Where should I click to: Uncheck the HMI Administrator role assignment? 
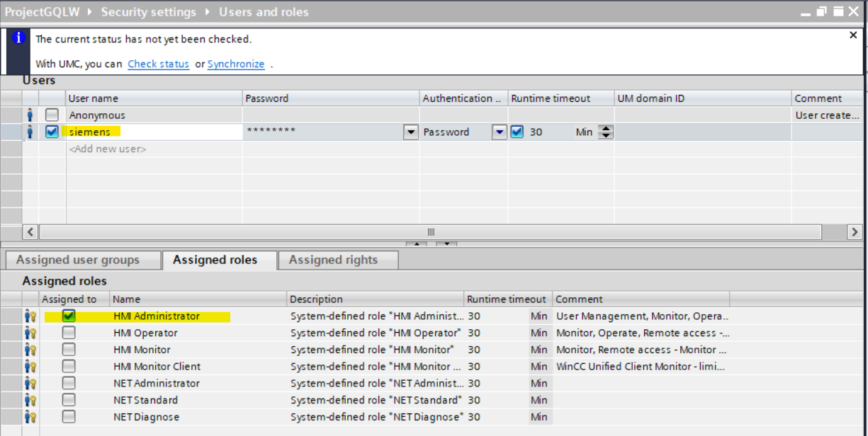pos(69,316)
